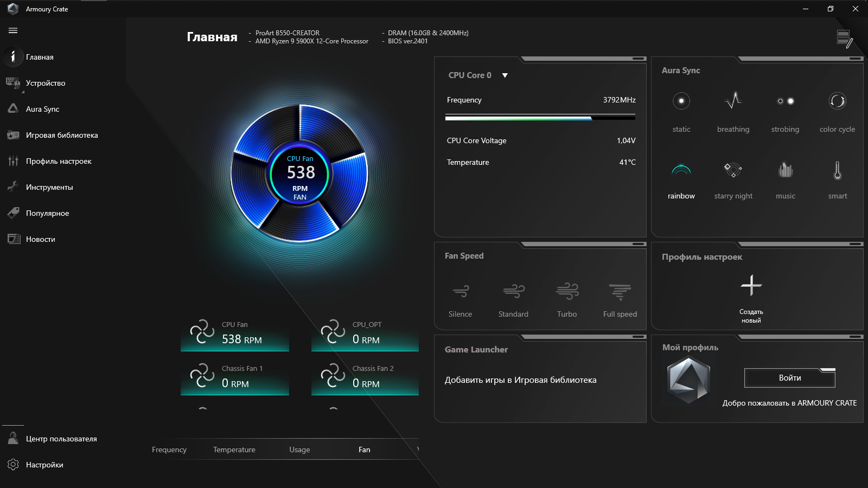Open Aura Sync from the sidebar

tap(42, 109)
